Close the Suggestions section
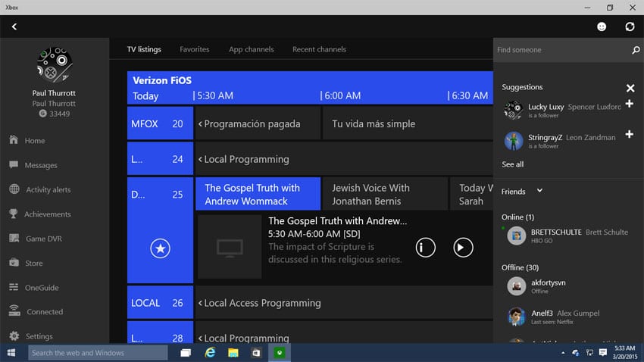 coord(630,88)
